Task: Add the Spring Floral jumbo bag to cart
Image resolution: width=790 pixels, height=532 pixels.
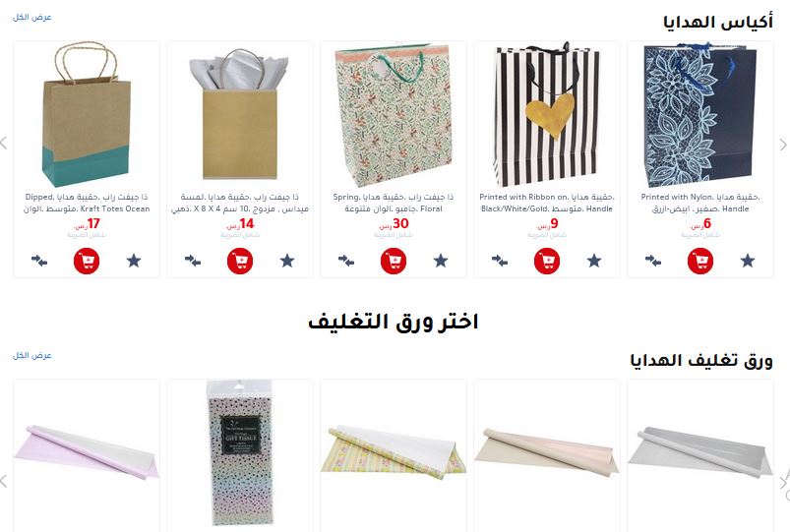Action: (x=393, y=261)
